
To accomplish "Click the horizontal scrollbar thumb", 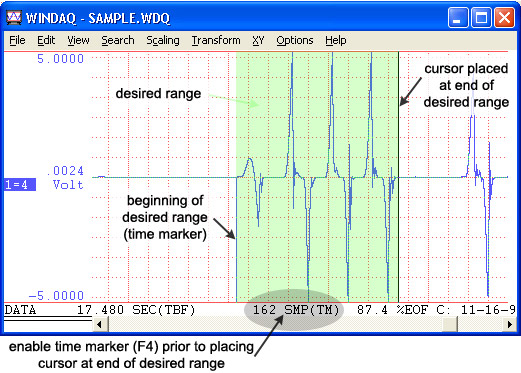I will (450, 324).
